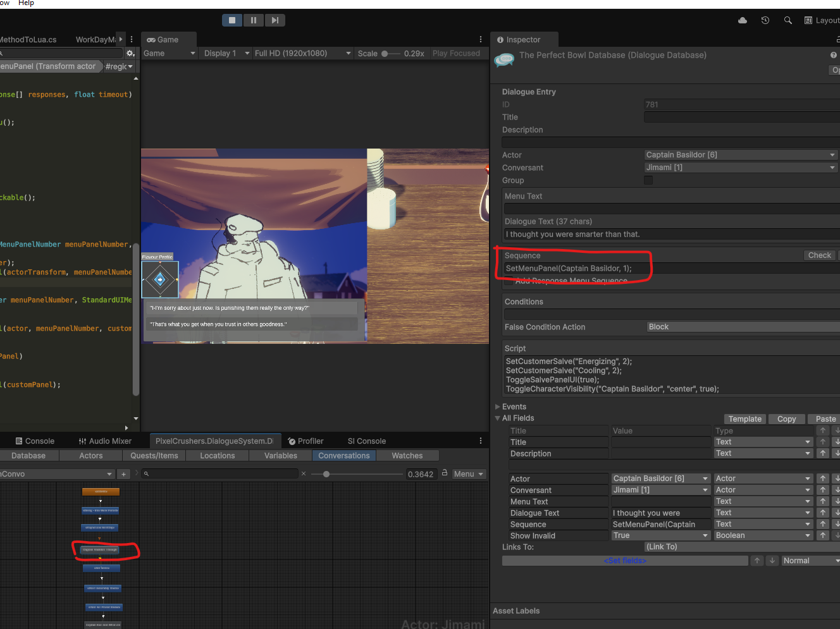Image resolution: width=840 pixels, height=629 pixels.
Task: Collapse the All Fields foldout
Action: (498, 418)
